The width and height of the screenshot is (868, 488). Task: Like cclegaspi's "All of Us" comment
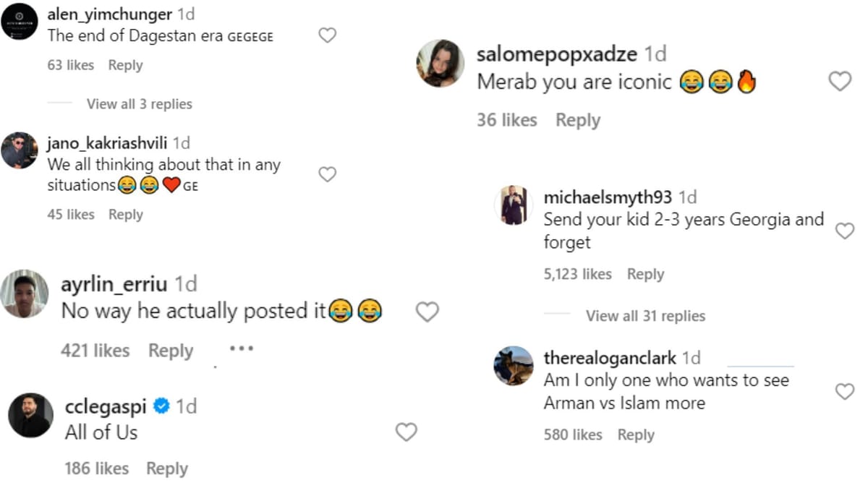click(407, 432)
